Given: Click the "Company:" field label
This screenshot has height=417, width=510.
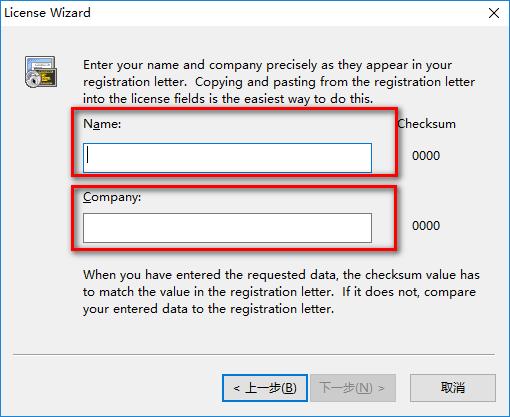Looking at the screenshot, I should pyautogui.click(x=112, y=197).
